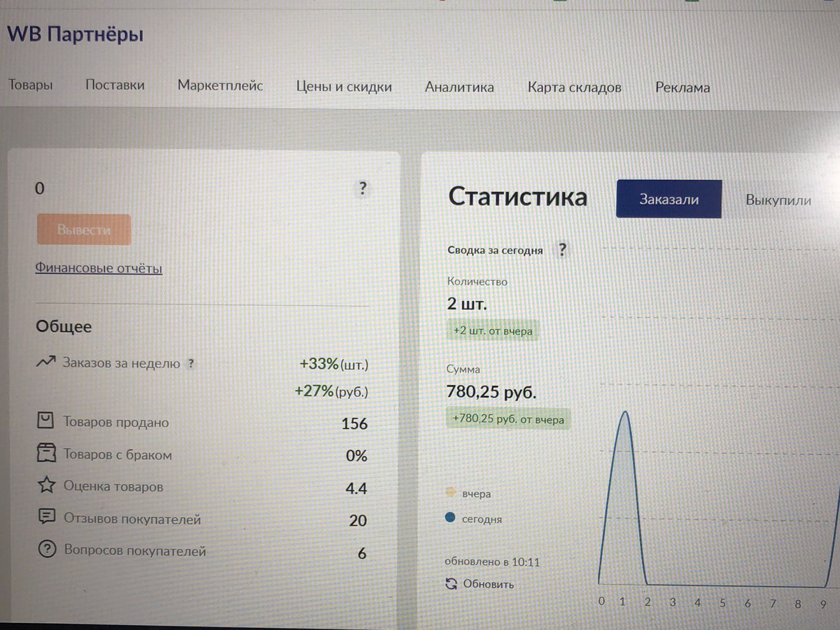
Task: Click the 780,25 руб. sum value
Action: (491, 392)
